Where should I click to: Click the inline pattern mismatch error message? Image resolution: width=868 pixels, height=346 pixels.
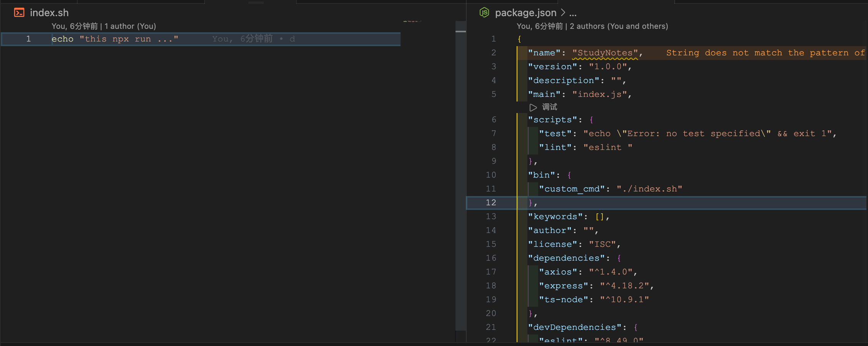[x=766, y=53]
